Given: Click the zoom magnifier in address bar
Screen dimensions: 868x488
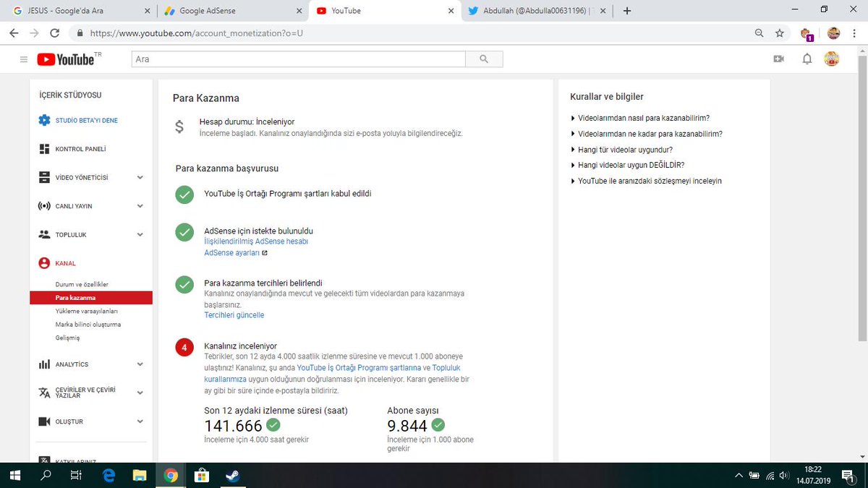Looking at the screenshot, I should 759,33.
